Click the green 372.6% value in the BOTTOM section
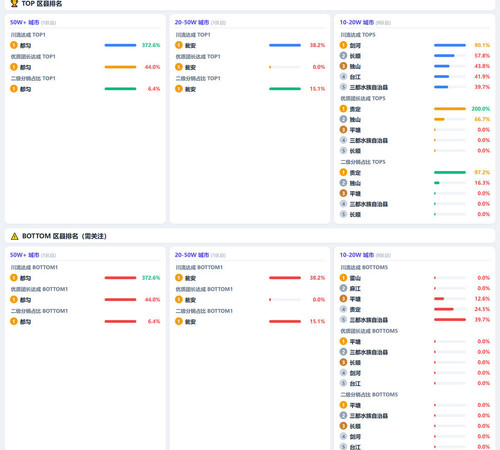This screenshot has width=500, height=450. coord(151,278)
